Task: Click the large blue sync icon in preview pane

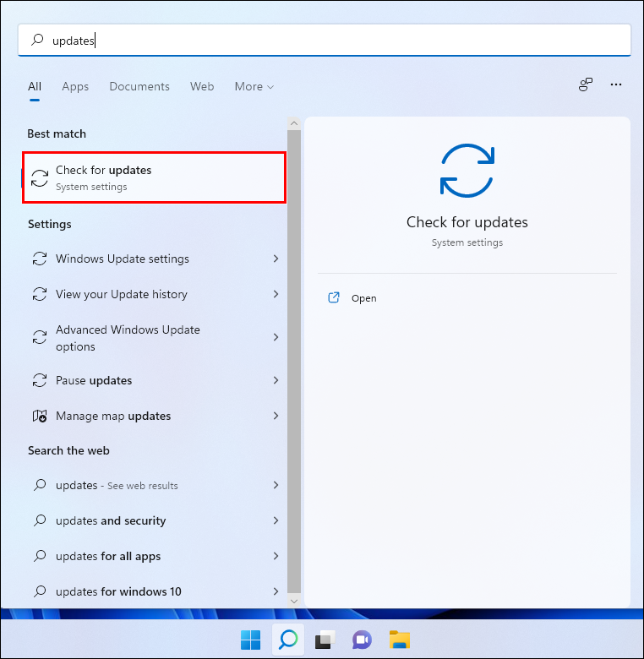Action: (467, 171)
